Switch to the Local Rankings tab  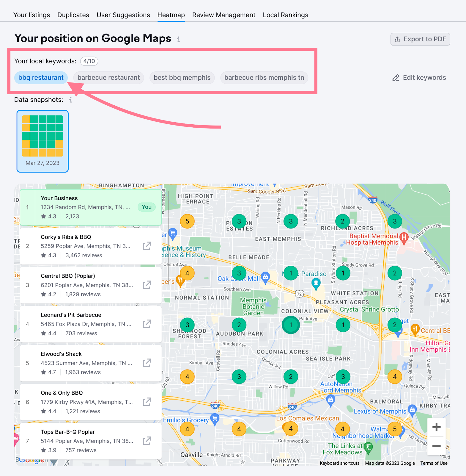[286, 15]
